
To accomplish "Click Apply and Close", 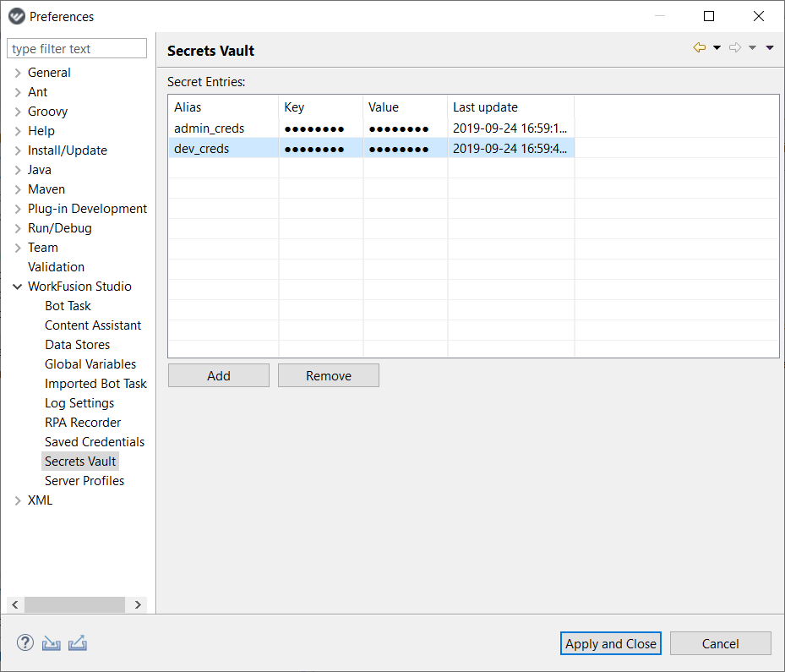I will pyautogui.click(x=611, y=643).
